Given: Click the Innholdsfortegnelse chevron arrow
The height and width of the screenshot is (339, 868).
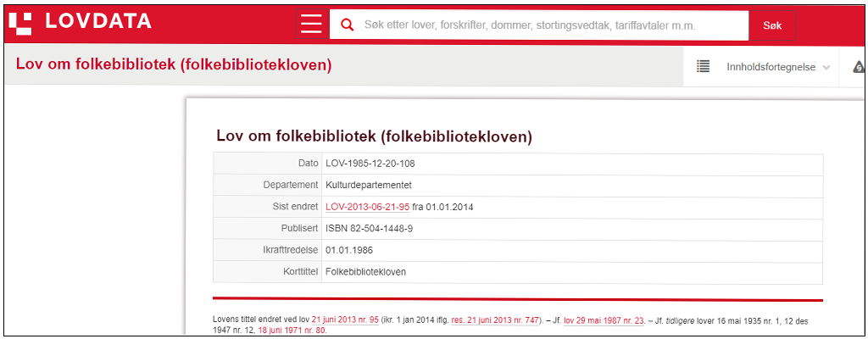Looking at the screenshot, I should (826, 68).
